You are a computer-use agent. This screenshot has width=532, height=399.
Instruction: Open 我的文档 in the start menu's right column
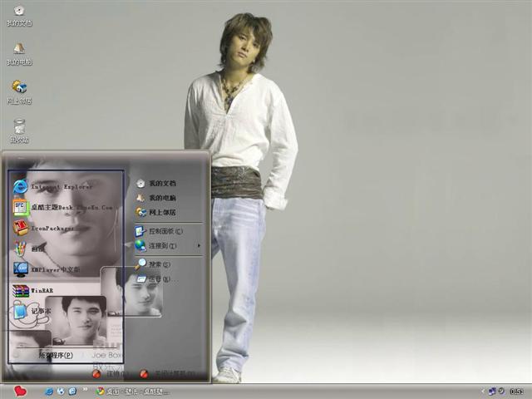[156, 183]
